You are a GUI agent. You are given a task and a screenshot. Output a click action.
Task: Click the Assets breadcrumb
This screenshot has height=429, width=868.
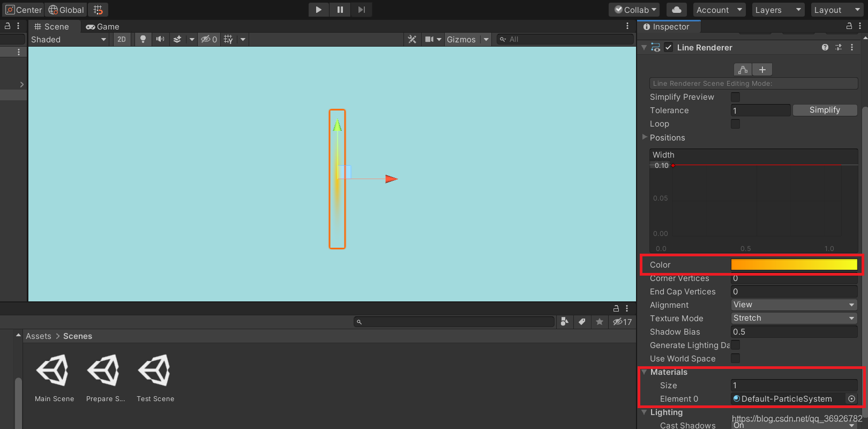point(39,336)
